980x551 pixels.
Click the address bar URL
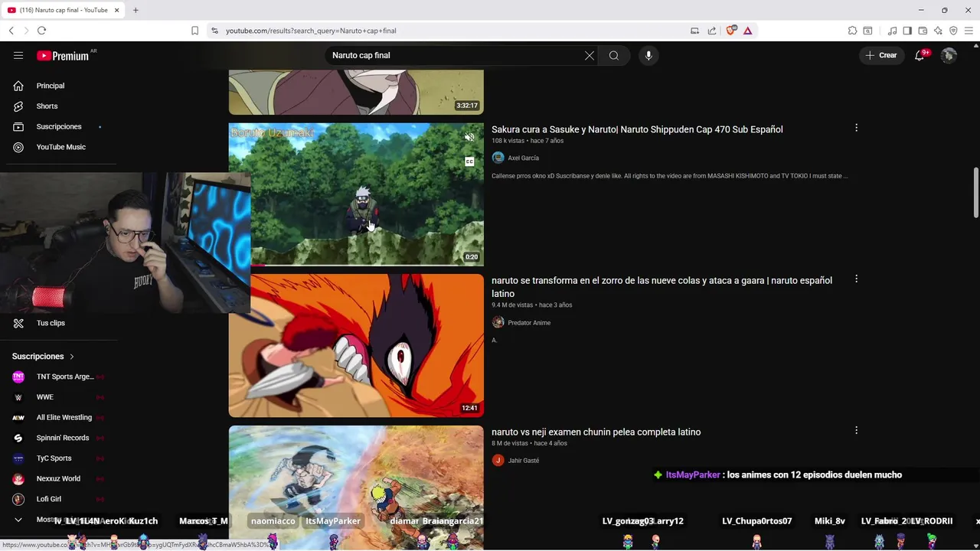(x=311, y=31)
